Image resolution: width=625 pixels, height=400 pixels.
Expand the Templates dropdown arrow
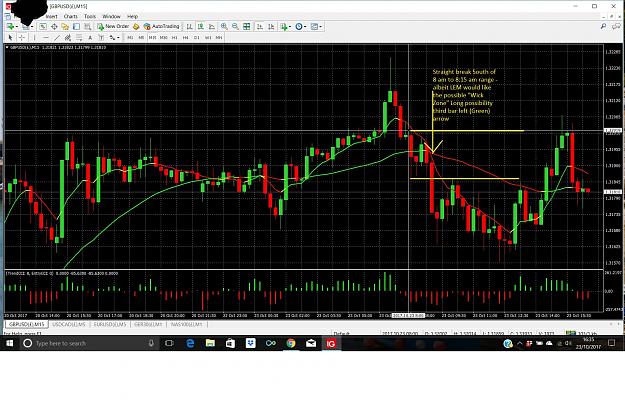tap(320, 27)
